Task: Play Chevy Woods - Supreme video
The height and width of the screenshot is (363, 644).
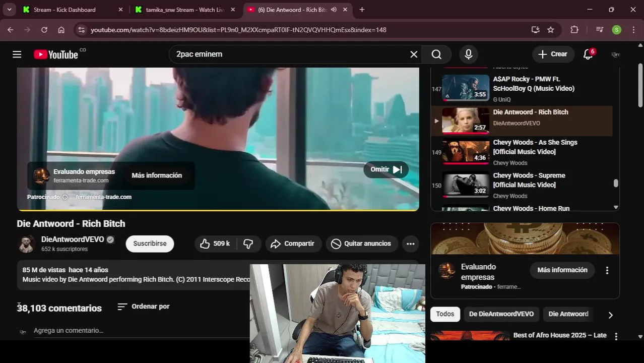Action: point(522,186)
